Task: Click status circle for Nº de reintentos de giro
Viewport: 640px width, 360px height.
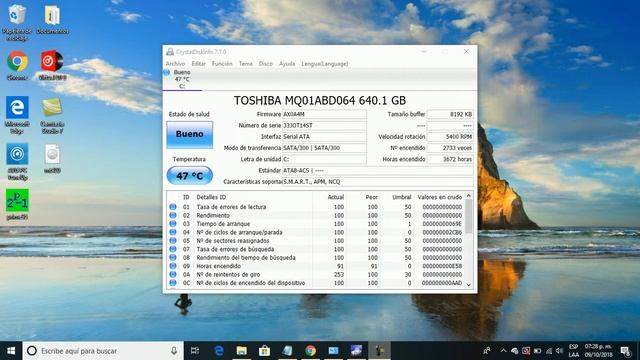Action: (173, 274)
